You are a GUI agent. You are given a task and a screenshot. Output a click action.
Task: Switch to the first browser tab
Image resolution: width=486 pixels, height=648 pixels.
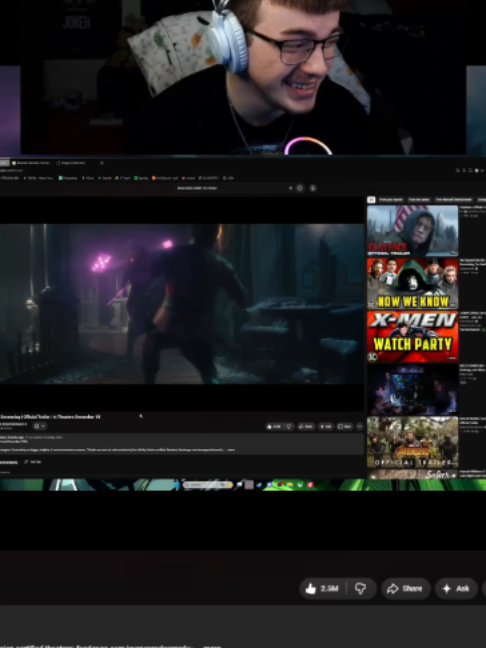pyautogui.click(x=31, y=163)
